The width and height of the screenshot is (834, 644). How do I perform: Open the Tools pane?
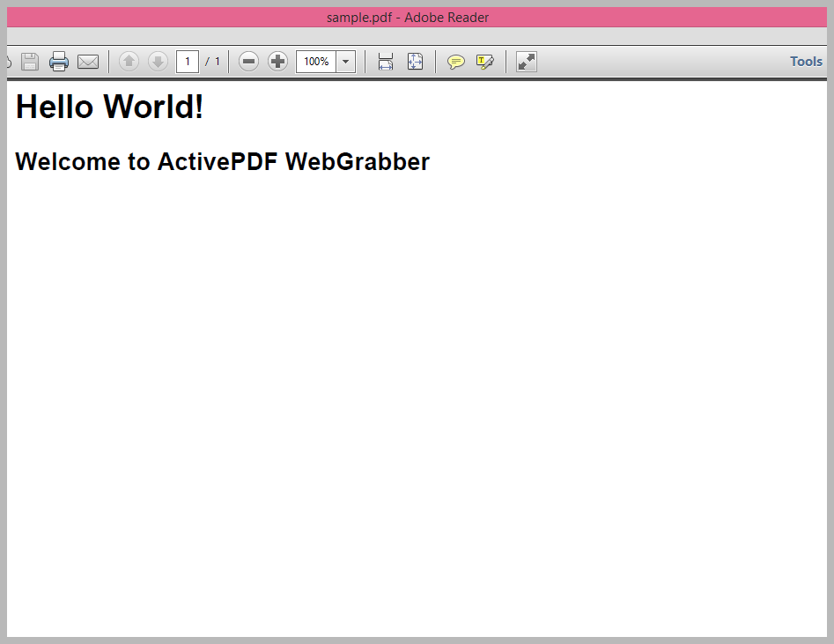click(x=806, y=62)
